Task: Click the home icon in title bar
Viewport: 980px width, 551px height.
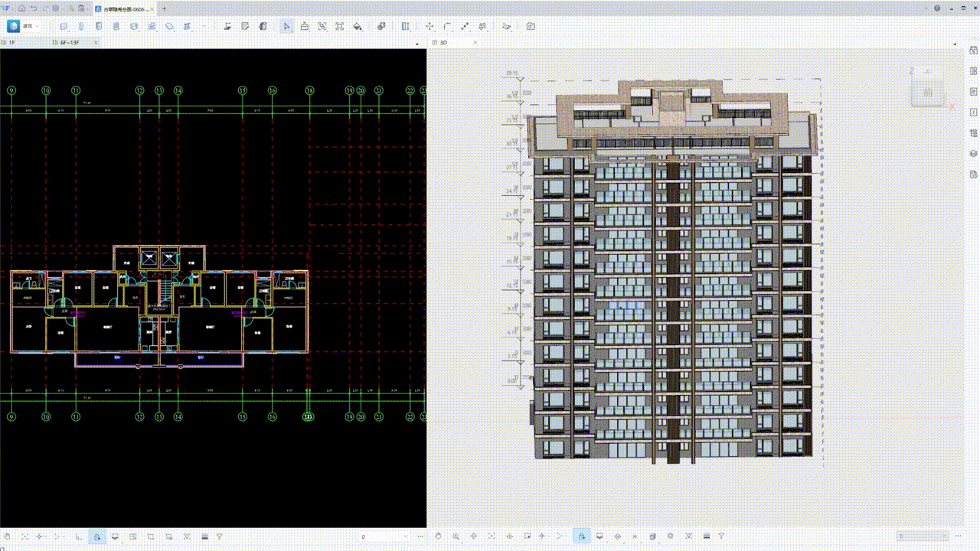Action: [x=21, y=8]
